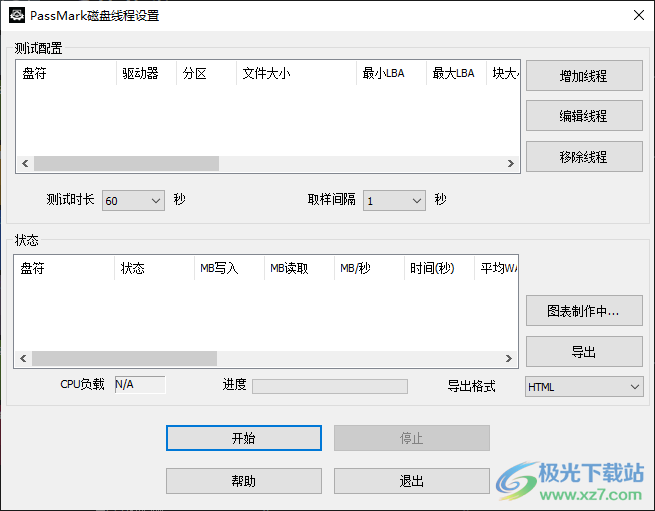Click the 图表制作中... button

pyautogui.click(x=584, y=310)
